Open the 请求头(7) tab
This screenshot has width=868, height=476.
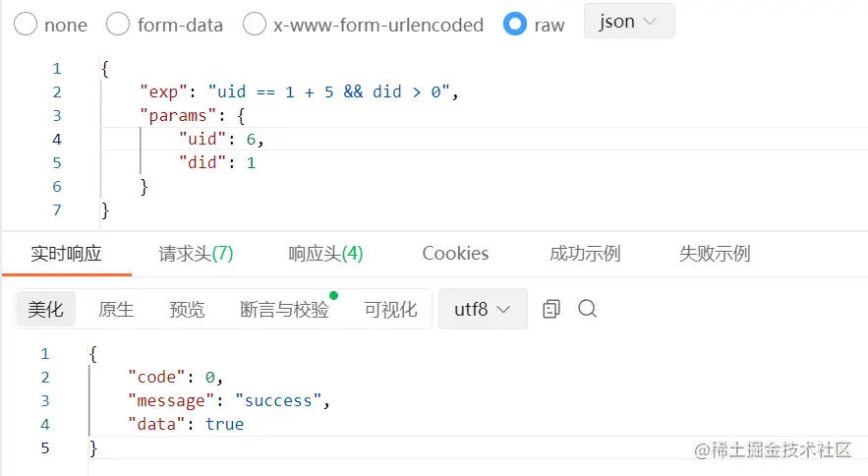(196, 254)
